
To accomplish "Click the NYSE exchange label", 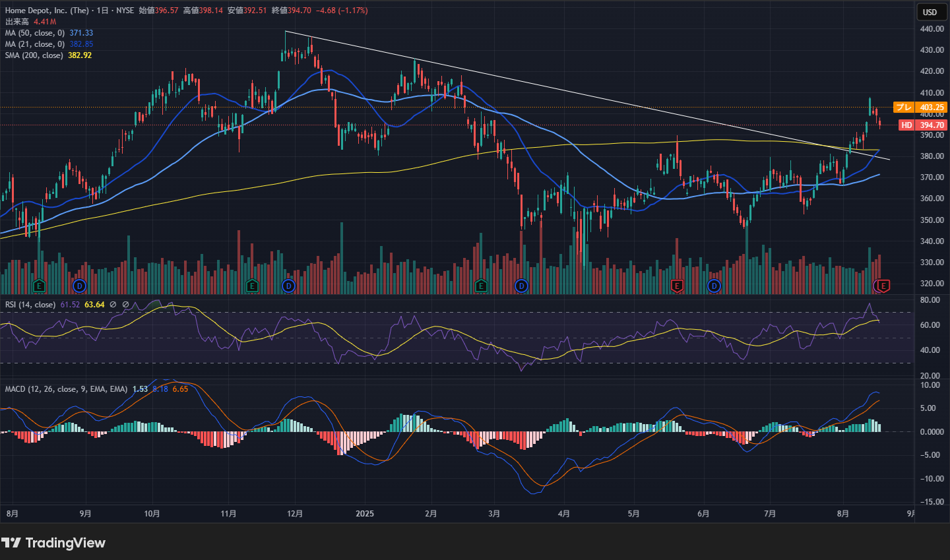I will (125, 11).
